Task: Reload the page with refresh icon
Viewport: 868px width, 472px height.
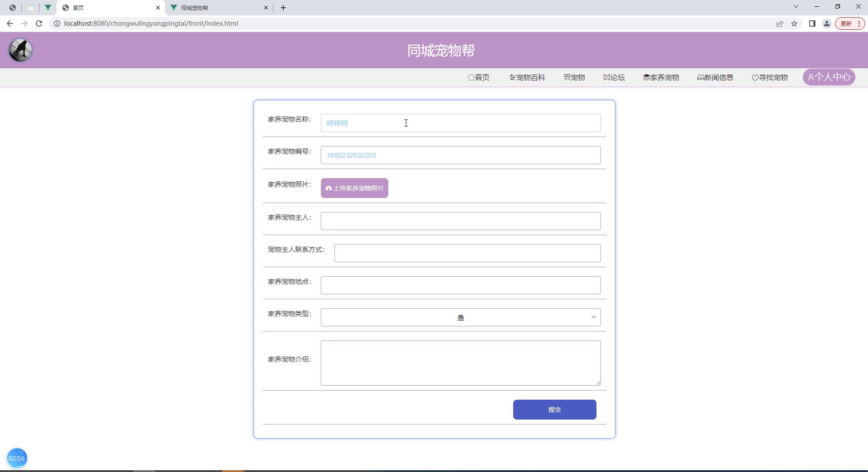Action: [x=39, y=24]
